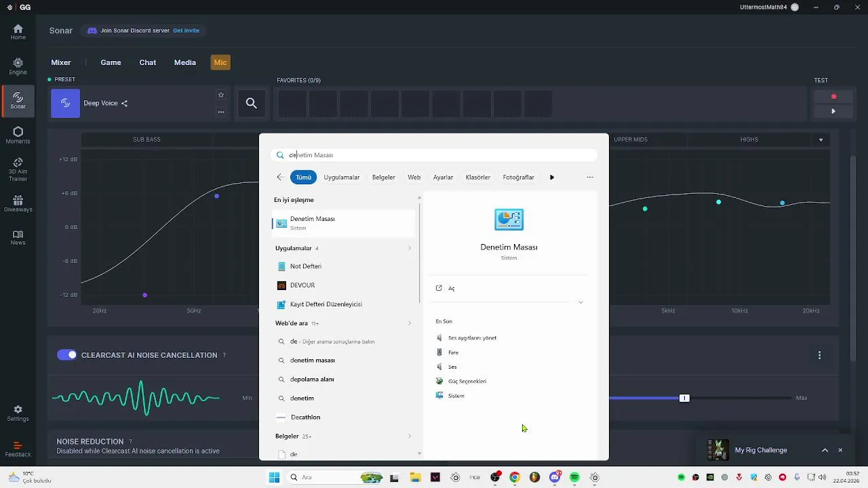868x488 pixels.
Task: Open Not Defteri app result
Action: click(343, 266)
